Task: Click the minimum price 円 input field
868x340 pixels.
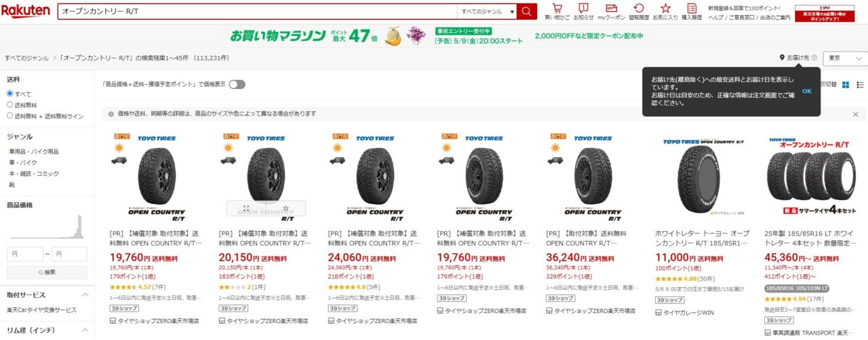Action: point(25,254)
